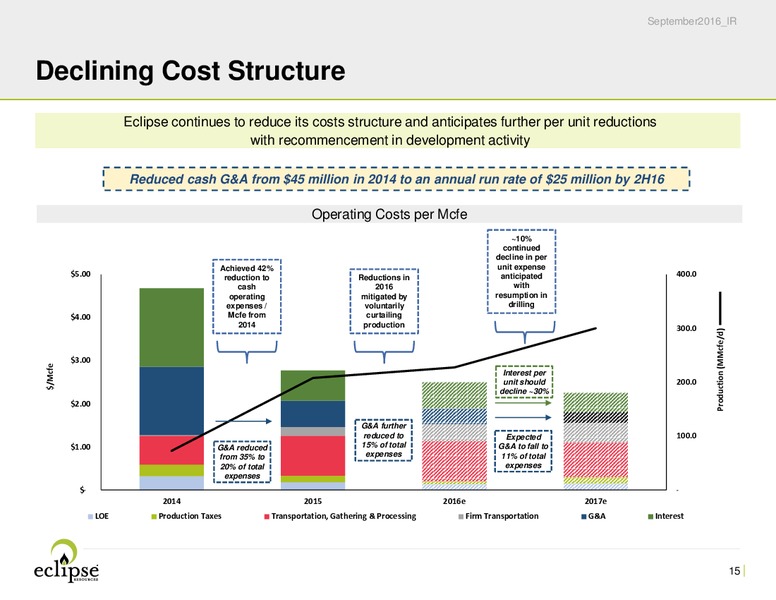Click the G&A legend color swatch

[584, 516]
